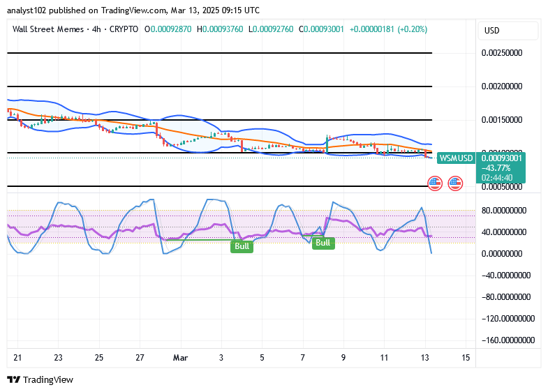This screenshot has width=548, height=392.
Task: Click the high value H0.00093760
Action: [220, 29]
